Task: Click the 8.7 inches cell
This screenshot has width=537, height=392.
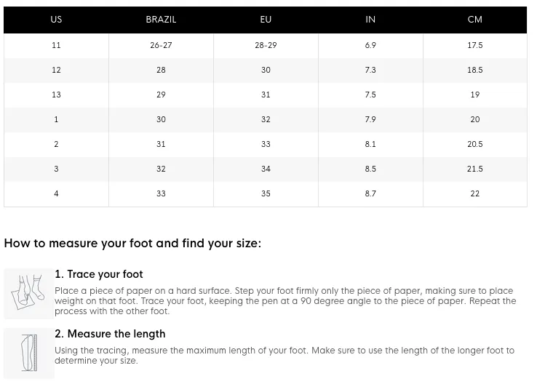Action: point(370,193)
